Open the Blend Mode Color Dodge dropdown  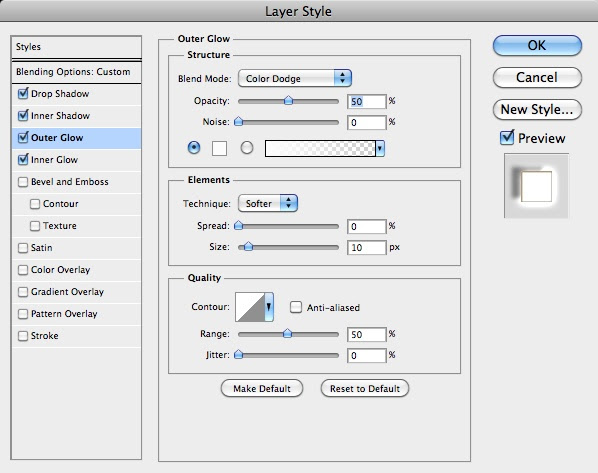pos(295,78)
